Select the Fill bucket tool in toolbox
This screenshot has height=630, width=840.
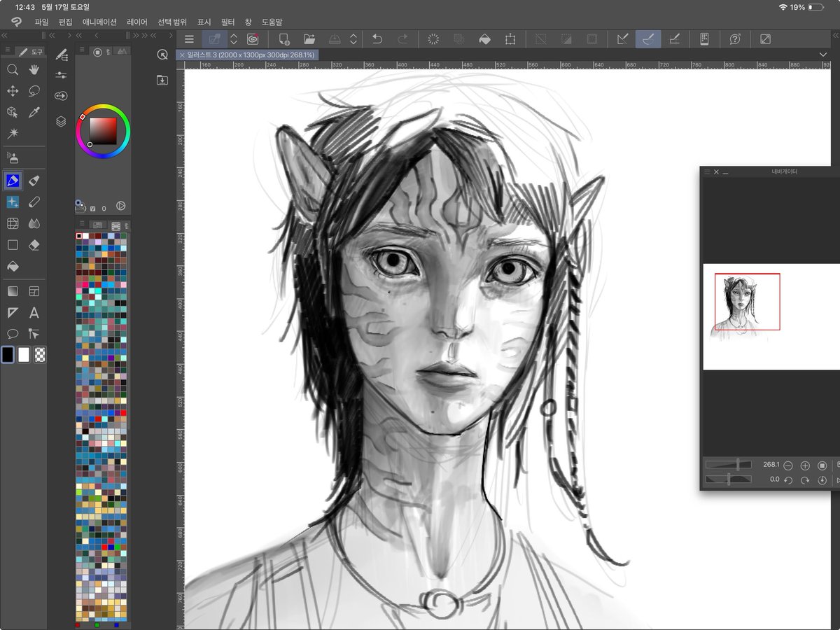coord(13,267)
